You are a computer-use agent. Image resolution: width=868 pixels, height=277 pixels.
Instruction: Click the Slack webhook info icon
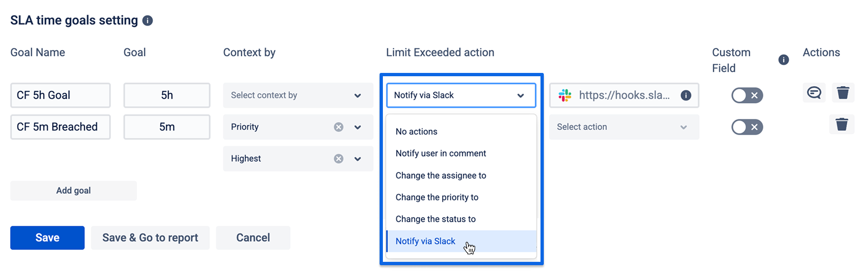tap(686, 96)
